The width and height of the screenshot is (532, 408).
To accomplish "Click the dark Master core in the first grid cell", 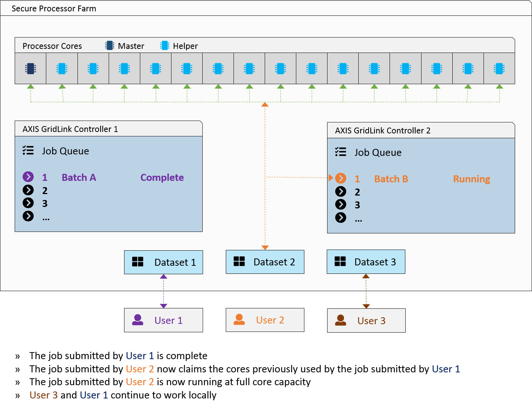I will pyautogui.click(x=30, y=69).
